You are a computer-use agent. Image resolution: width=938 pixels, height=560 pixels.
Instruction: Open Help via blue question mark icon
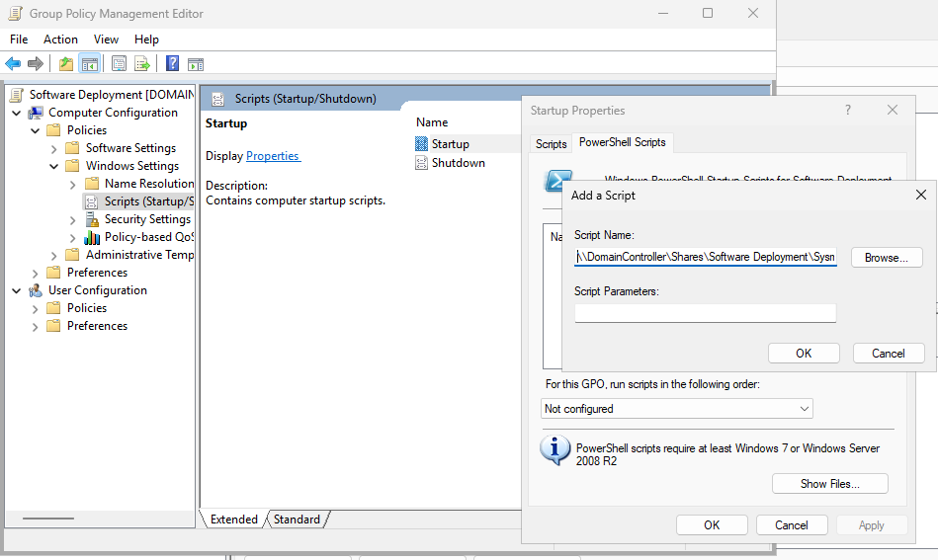tap(172, 64)
